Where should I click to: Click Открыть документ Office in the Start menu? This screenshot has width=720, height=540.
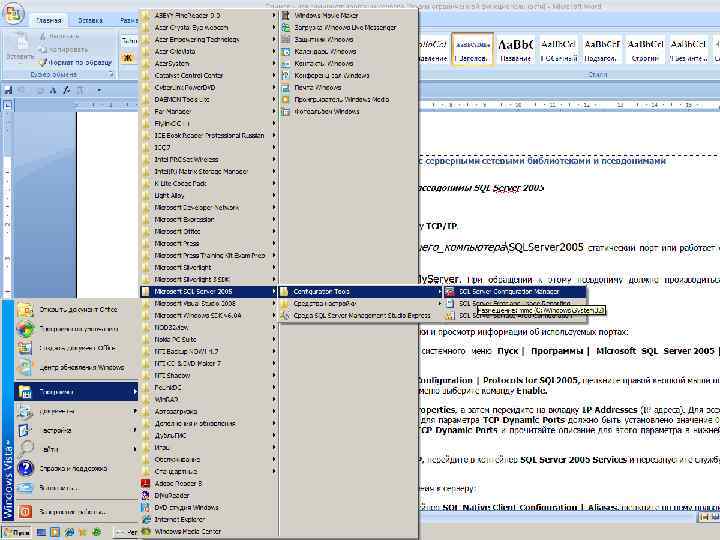(76, 310)
